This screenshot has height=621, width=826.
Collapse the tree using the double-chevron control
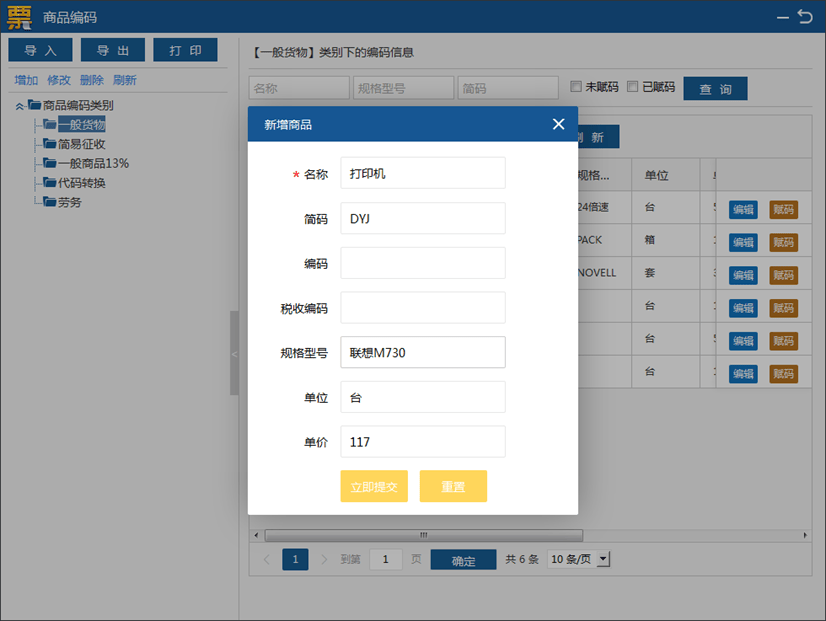tap(19, 105)
